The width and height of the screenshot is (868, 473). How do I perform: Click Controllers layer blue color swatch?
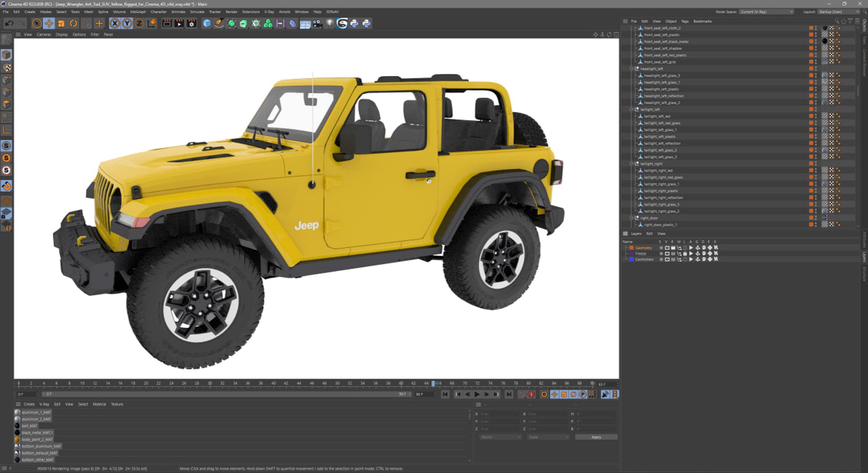(632, 260)
